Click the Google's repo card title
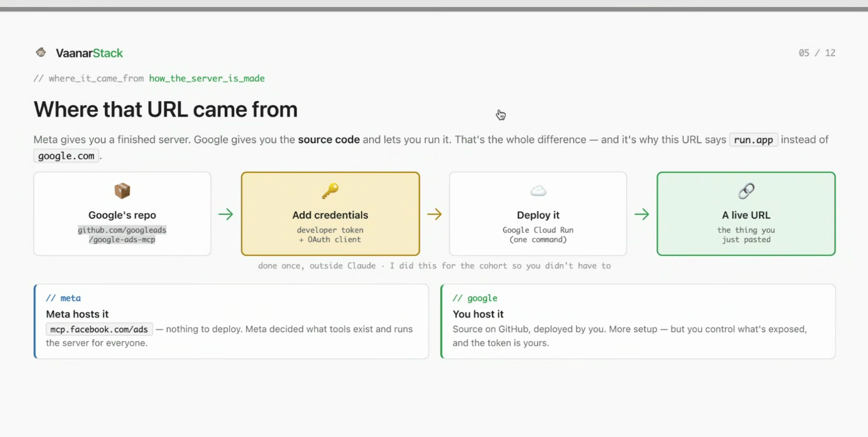 coord(122,215)
